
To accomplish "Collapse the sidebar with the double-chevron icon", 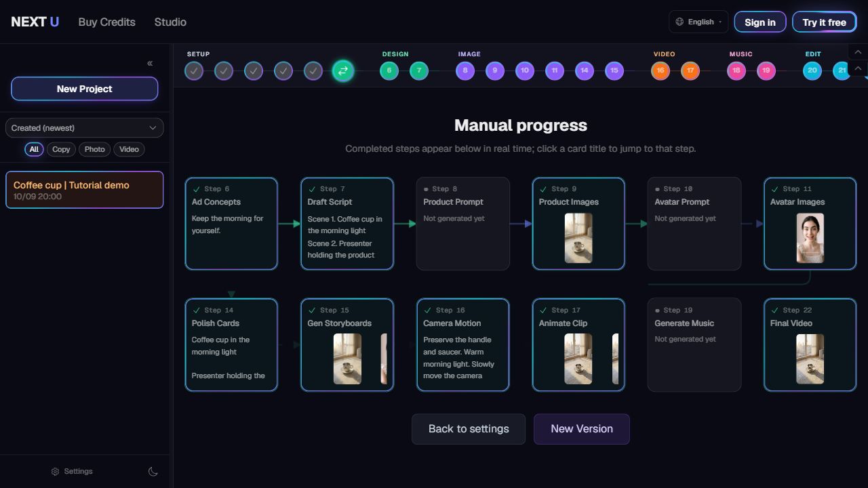I will (150, 64).
